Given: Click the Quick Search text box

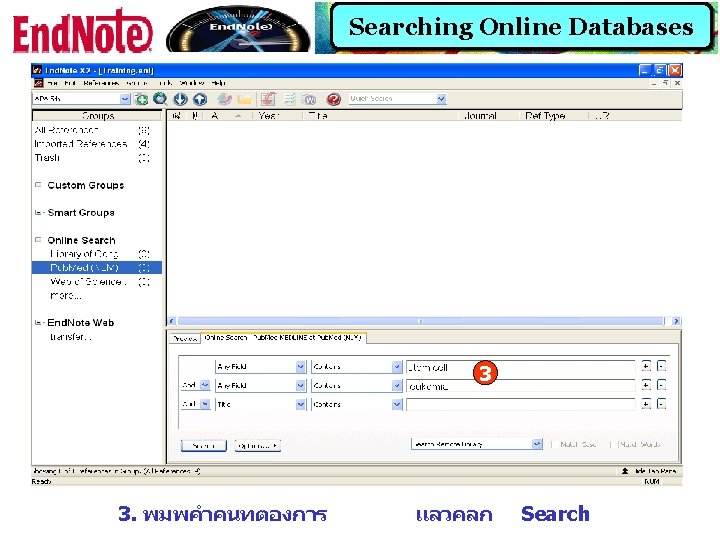Looking at the screenshot, I should click(x=392, y=99).
